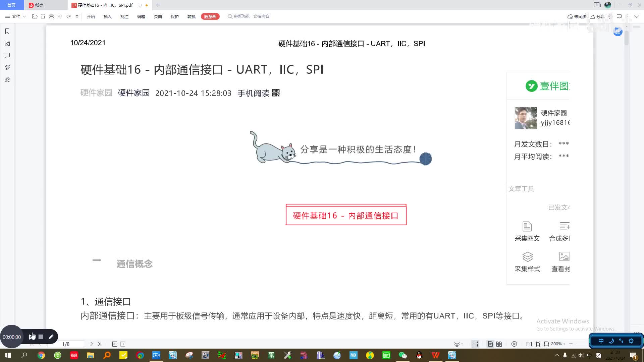Click the play slideshow icon
This screenshot has height=362, width=644.
(514, 344)
